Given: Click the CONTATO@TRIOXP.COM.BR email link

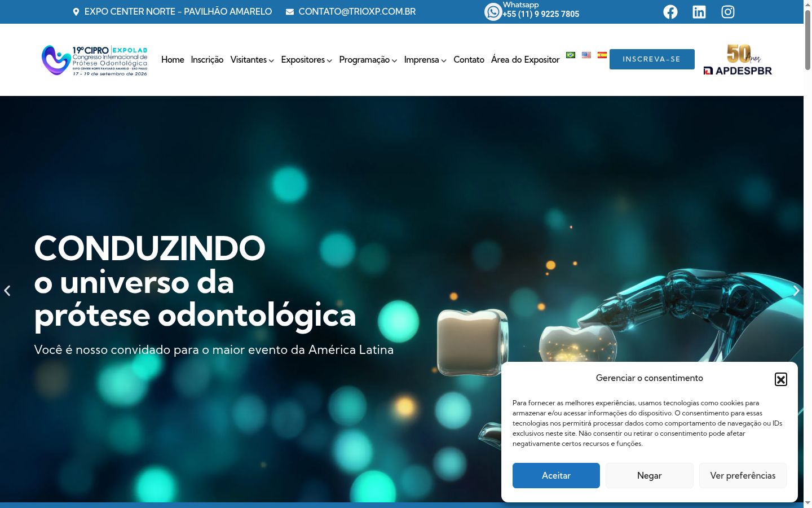Looking at the screenshot, I should click(x=357, y=12).
